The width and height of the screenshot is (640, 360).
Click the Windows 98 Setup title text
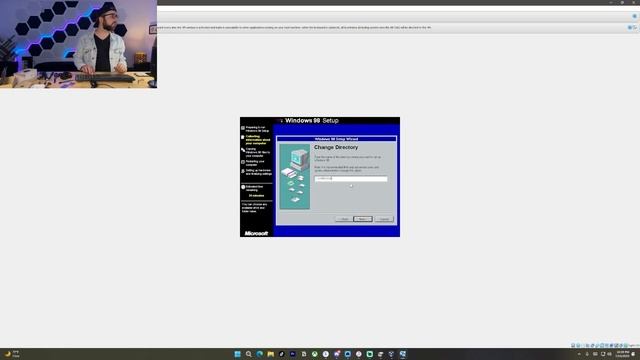coord(311,120)
